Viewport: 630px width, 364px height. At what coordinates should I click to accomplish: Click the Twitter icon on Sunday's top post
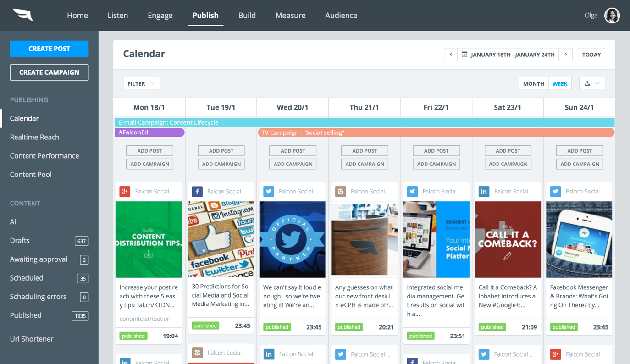click(x=556, y=191)
